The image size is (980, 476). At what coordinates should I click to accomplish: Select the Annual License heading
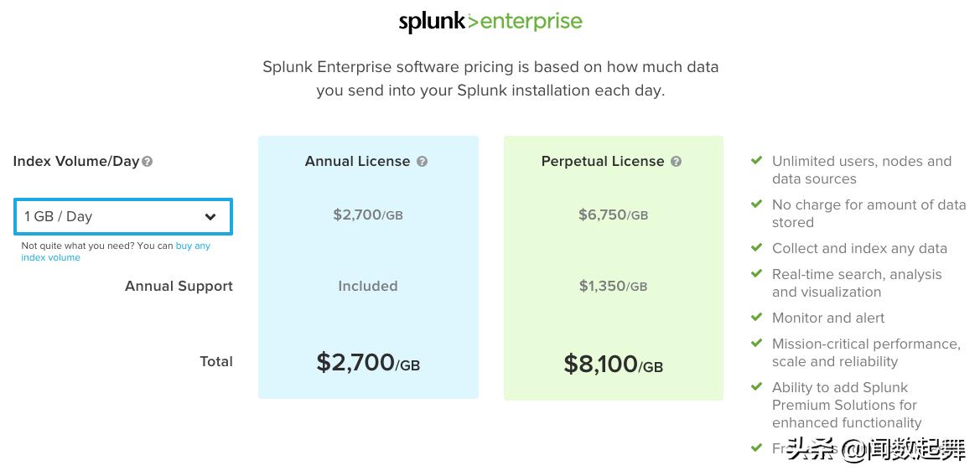coord(357,161)
